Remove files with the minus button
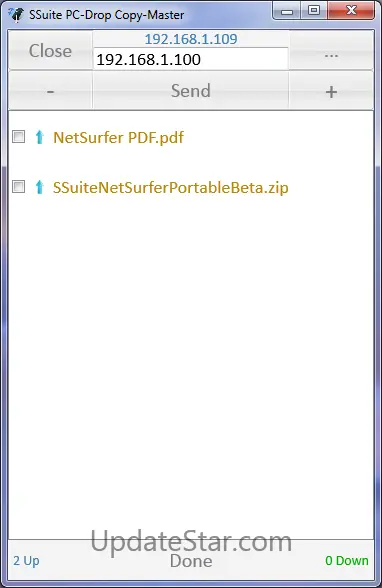The image size is (382, 588). pyautogui.click(x=50, y=90)
